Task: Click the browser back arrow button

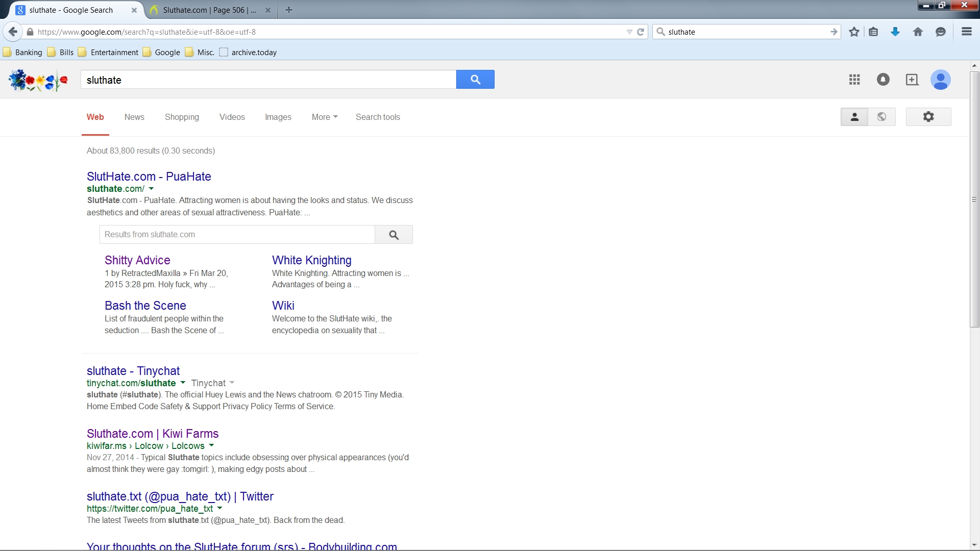Action: [x=13, y=32]
